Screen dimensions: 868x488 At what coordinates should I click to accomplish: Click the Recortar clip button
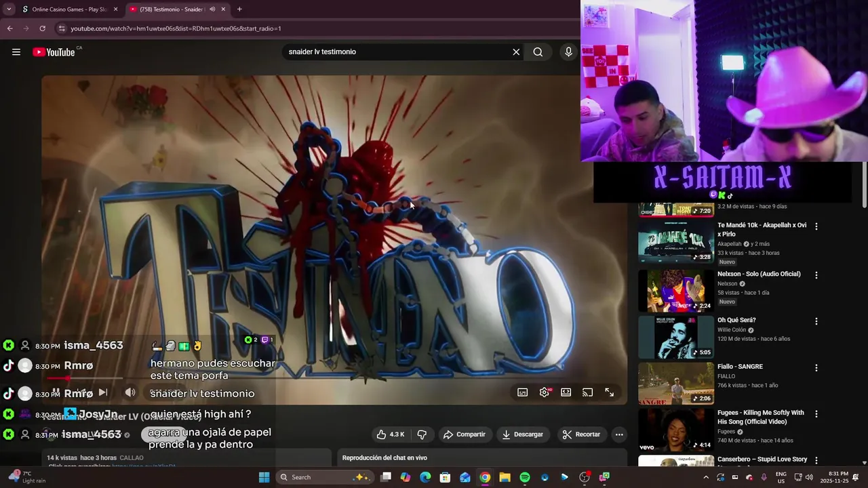pyautogui.click(x=582, y=434)
